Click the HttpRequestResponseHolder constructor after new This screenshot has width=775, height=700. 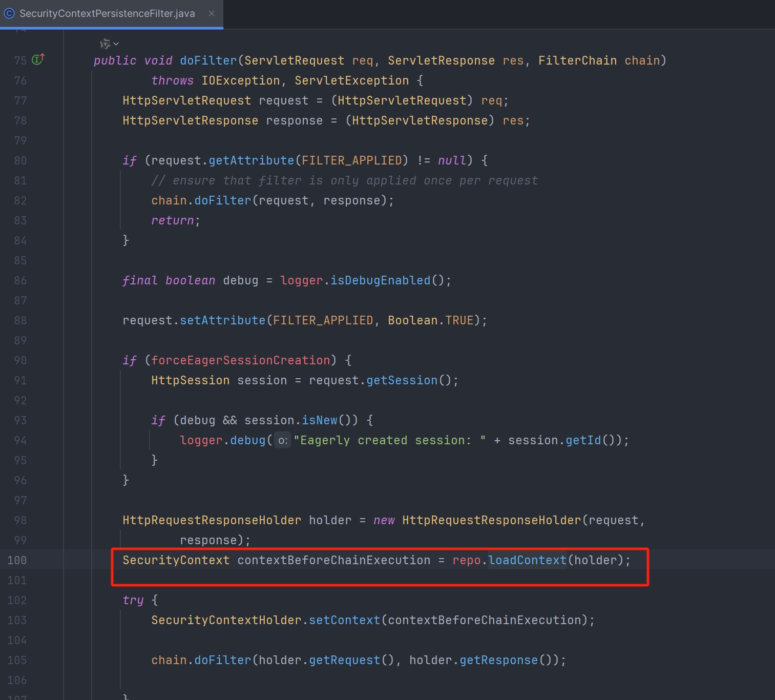(x=491, y=520)
